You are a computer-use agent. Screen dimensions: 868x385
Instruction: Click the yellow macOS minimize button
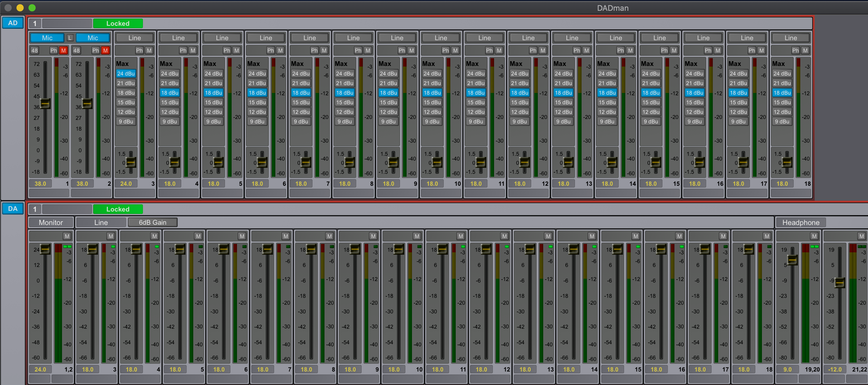coord(20,7)
